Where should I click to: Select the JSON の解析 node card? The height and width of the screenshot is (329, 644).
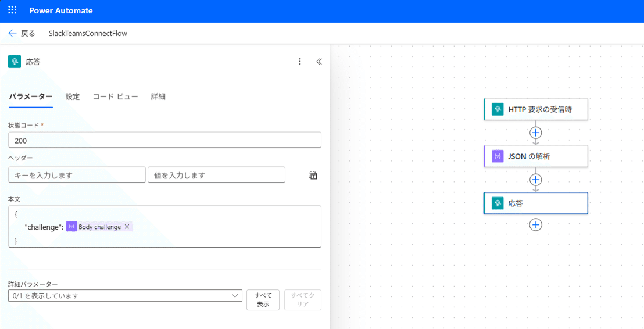coord(536,156)
